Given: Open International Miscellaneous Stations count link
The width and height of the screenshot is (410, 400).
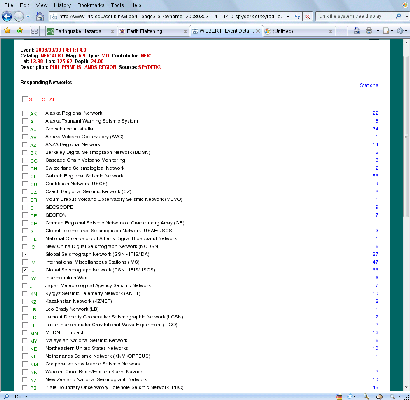Looking at the screenshot, I should [375, 262].
